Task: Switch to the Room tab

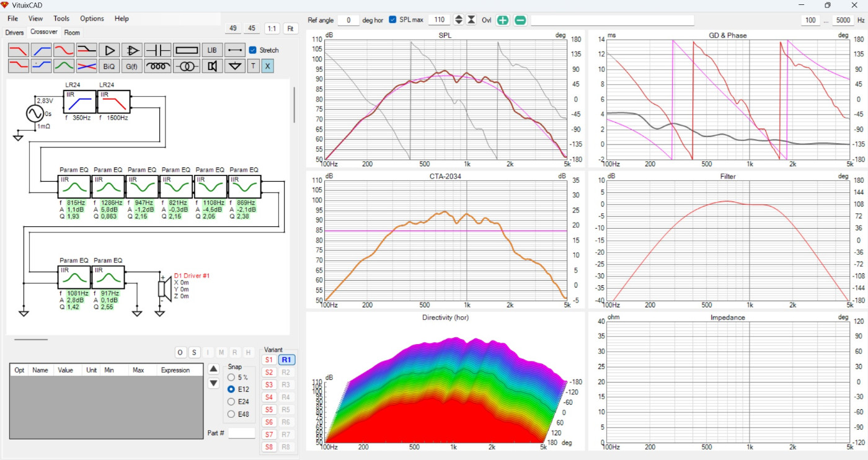Action: pyautogui.click(x=72, y=33)
